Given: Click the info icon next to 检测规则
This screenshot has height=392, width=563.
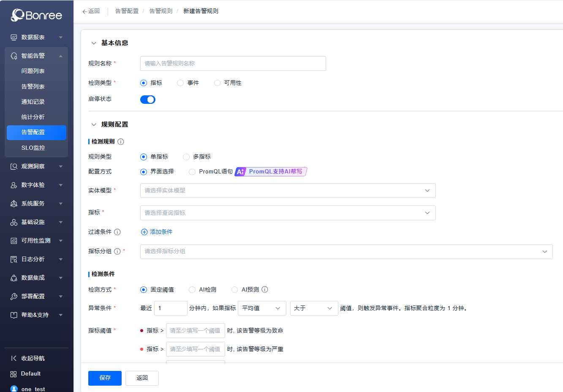Looking at the screenshot, I should tap(121, 141).
